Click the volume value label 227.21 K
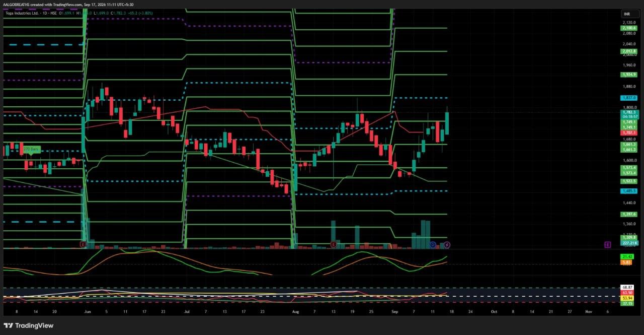The width and height of the screenshot is (644, 335). (x=629, y=243)
